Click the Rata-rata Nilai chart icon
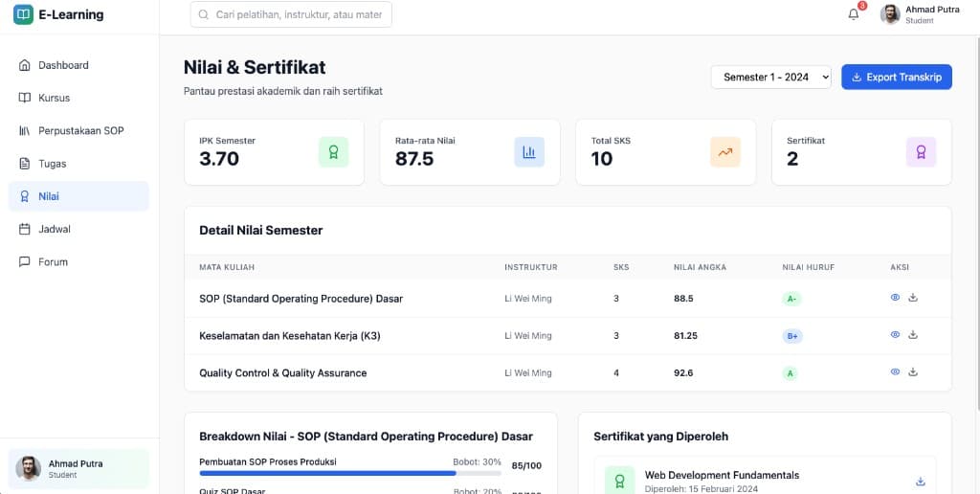This screenshot has width=980, height=494. pos(529,151)
